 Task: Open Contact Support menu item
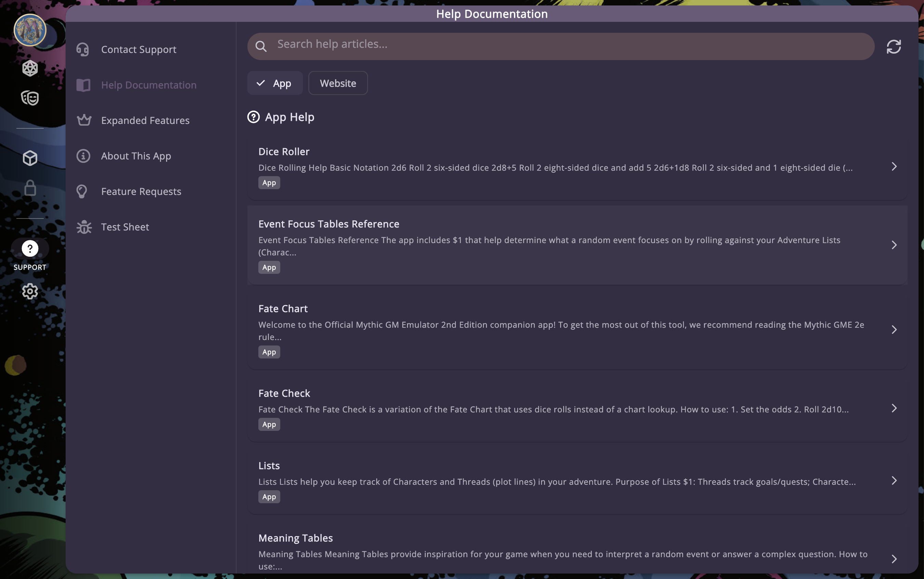[x=138, y=50]
